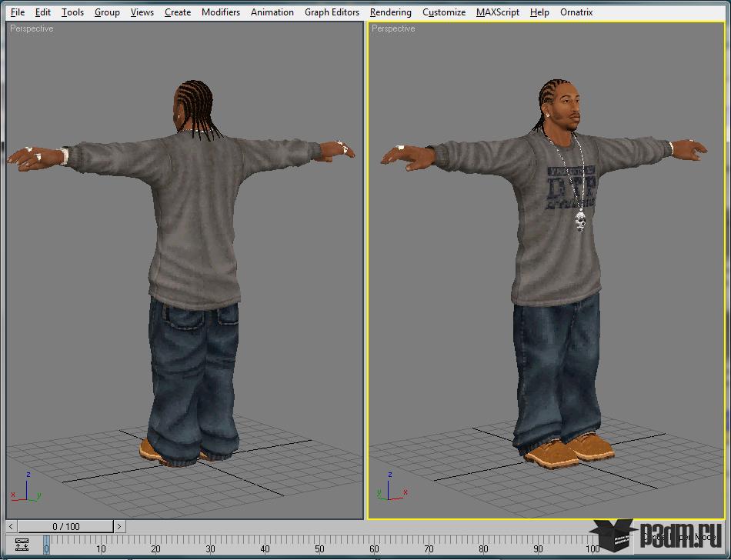Open the Modifiers menu
The height and width of the screenshot is (560, 731).
click(x=221, y=12)
